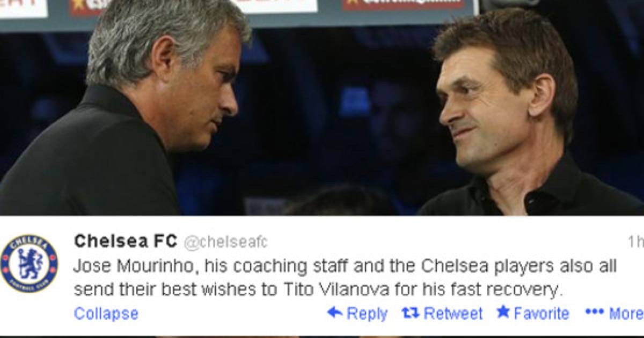Click the white sponsor board in the photo
644x338 pixels.
pos(276,6)
